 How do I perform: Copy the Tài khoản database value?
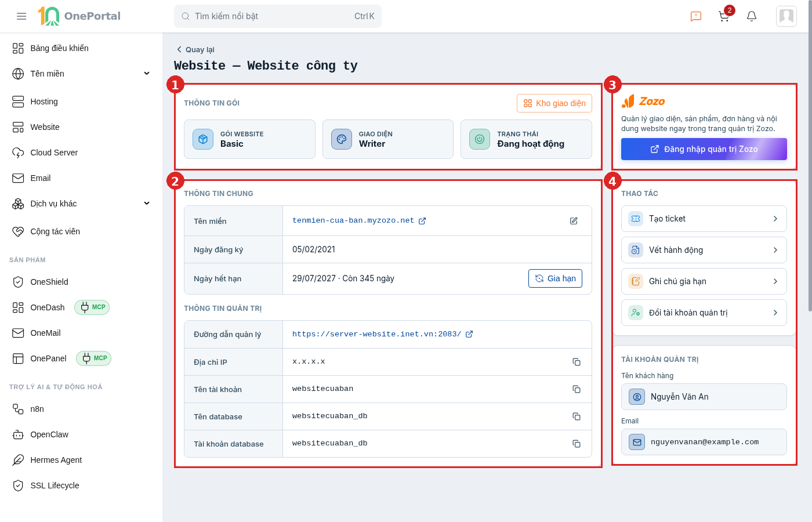click(x=577, y=444)
